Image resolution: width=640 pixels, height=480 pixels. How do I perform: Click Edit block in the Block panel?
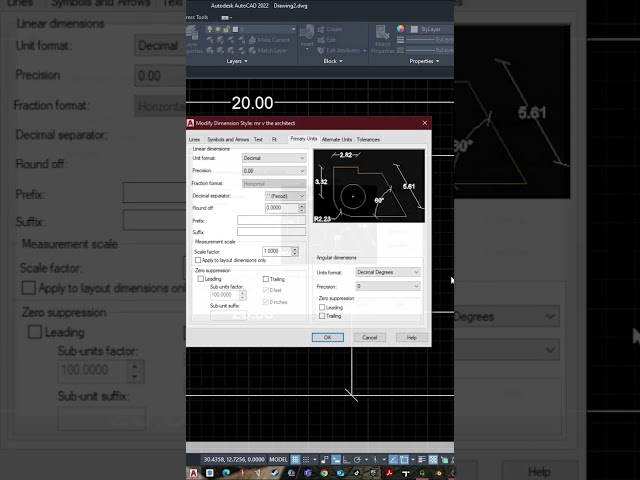(327, 40)
